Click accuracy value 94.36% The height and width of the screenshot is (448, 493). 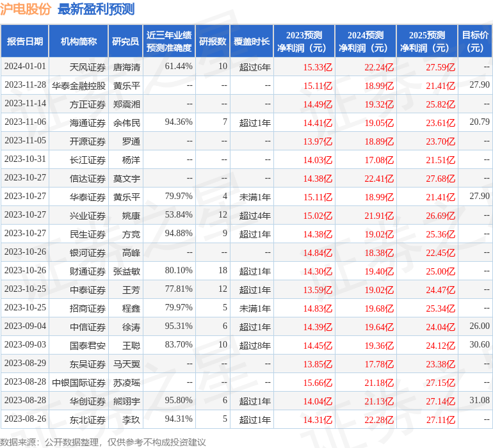[179, 122]
